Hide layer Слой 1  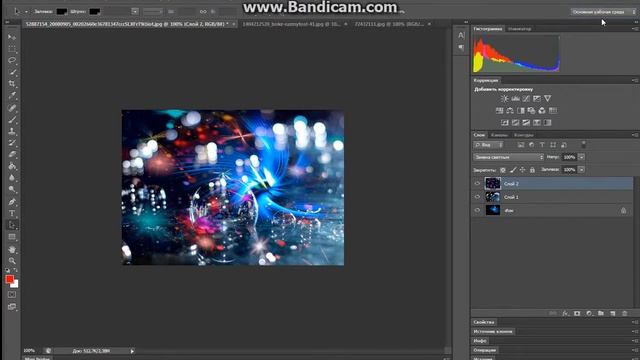(477, 197)
